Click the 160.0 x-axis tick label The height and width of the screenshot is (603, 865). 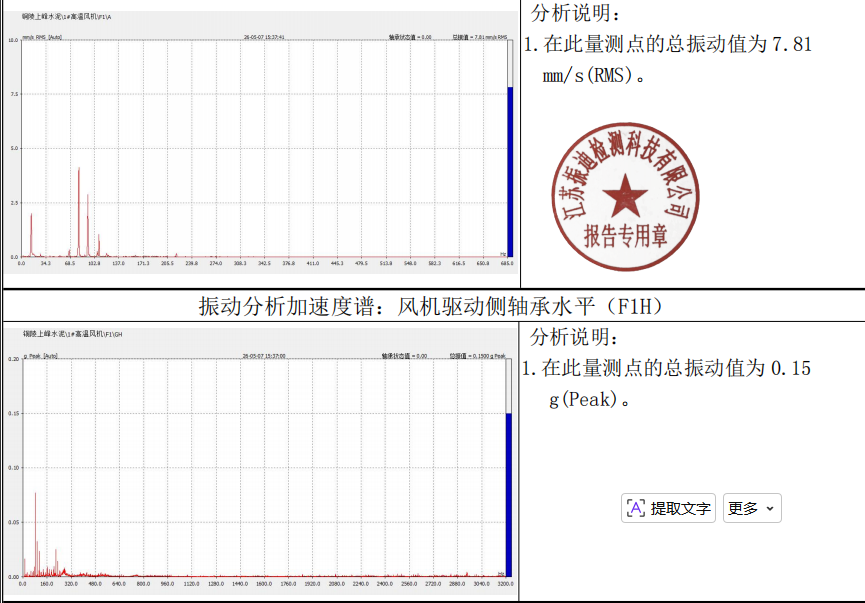pos(47,583)
